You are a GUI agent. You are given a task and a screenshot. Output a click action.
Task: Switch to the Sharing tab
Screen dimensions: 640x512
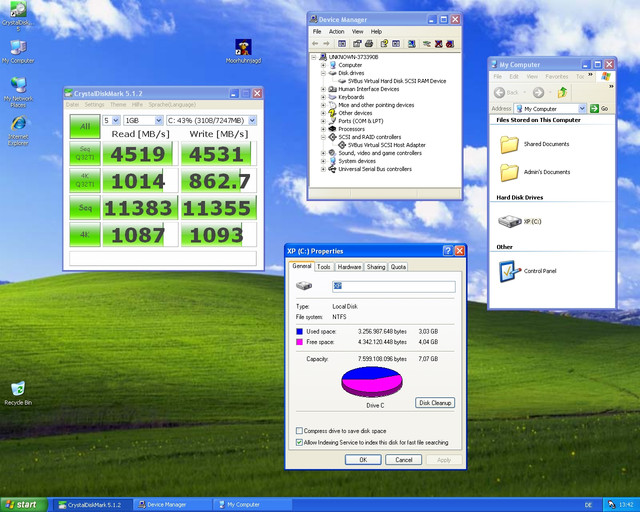pyautogui.click(x=376, y=267)
